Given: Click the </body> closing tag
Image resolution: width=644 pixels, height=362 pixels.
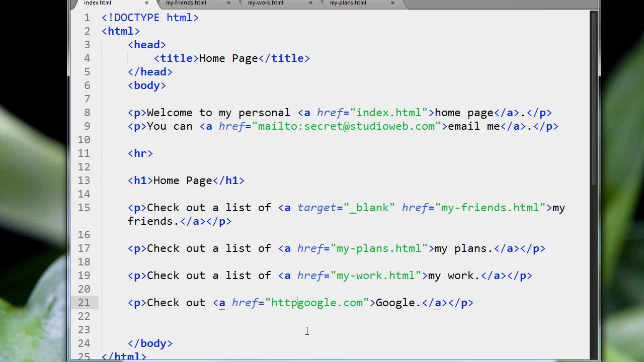Looking at the screenshot, I should pos(150,343).
